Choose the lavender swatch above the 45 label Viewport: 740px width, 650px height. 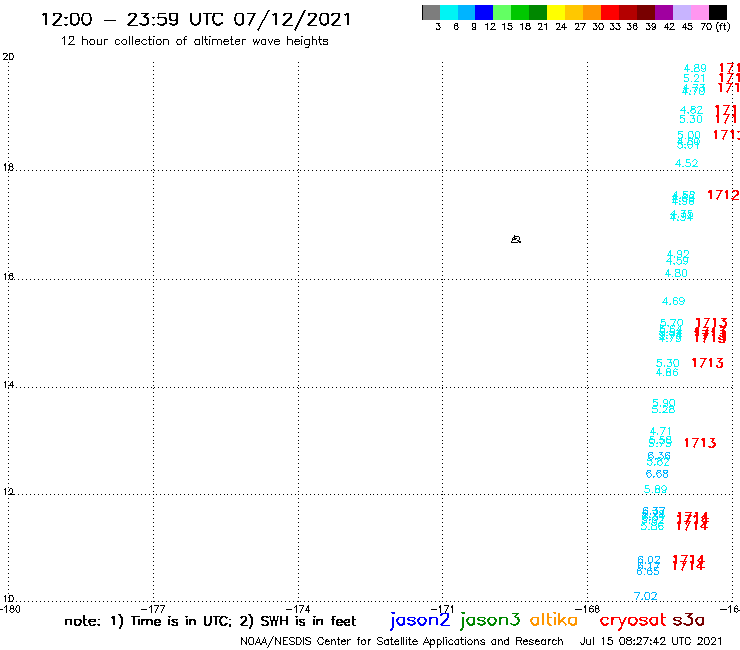click(681, 12)
